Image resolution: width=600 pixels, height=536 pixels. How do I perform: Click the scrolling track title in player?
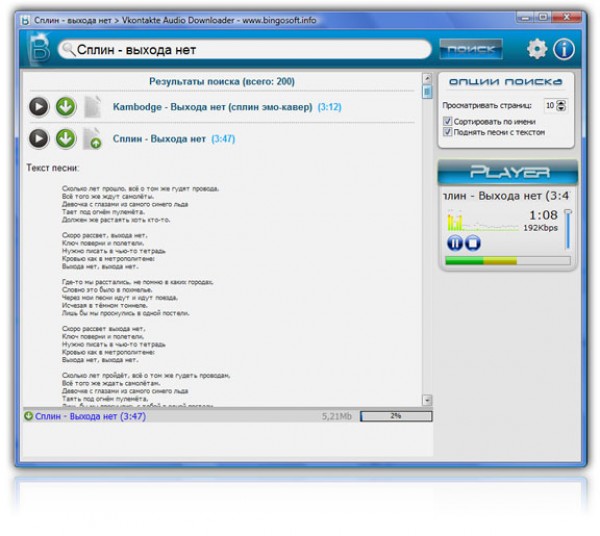tap(506, 196)
